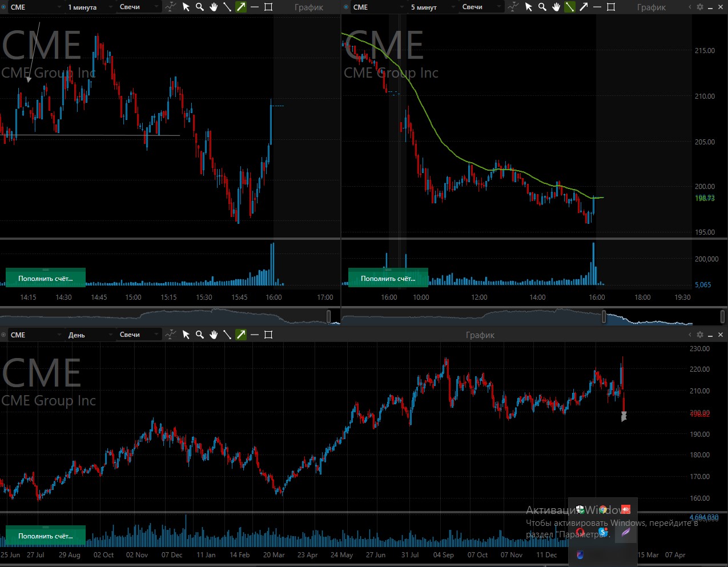Toggle the link indicator of 5 минут chart
Image resolution: width=728 pixels, height=567 pixels.
click(x=347, y=7)
